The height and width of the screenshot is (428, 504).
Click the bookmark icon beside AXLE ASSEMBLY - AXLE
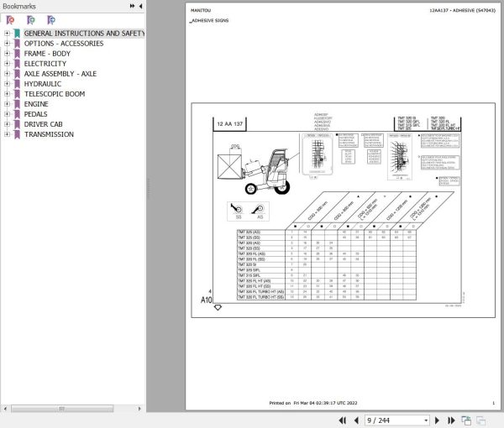[17, 74]
